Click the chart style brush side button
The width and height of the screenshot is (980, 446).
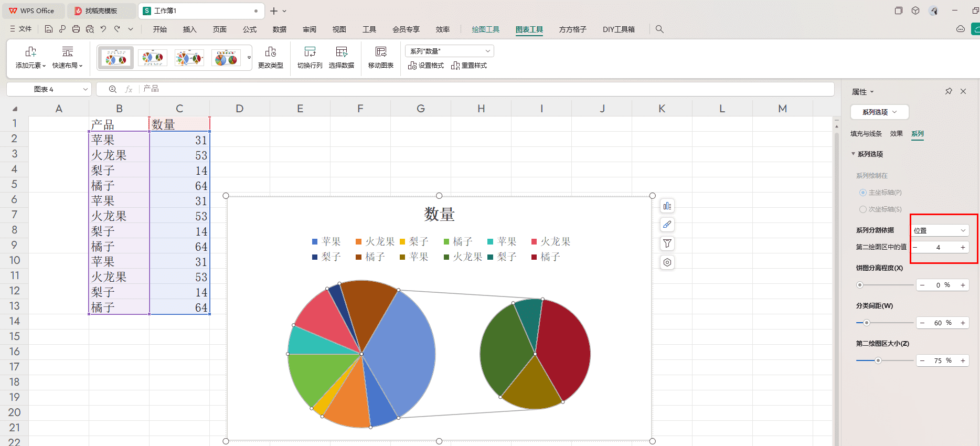pyautogui.click(x=667, y=225)
